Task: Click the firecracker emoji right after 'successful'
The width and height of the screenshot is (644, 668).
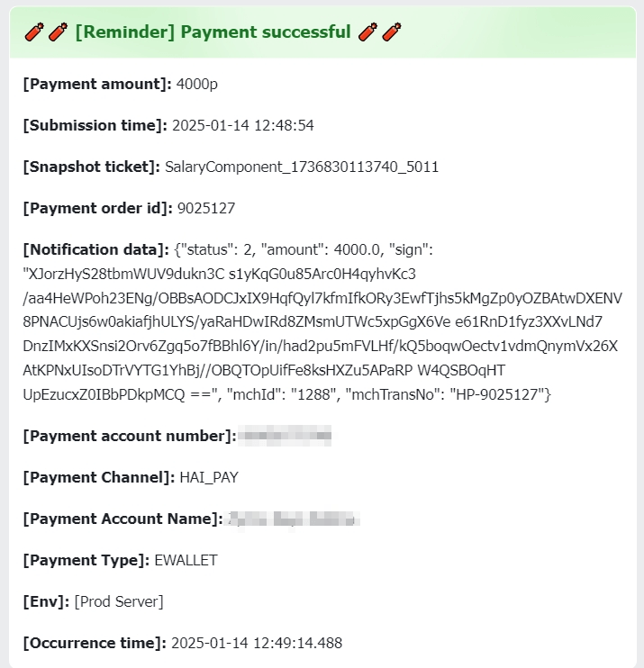Action: (367, 33)
